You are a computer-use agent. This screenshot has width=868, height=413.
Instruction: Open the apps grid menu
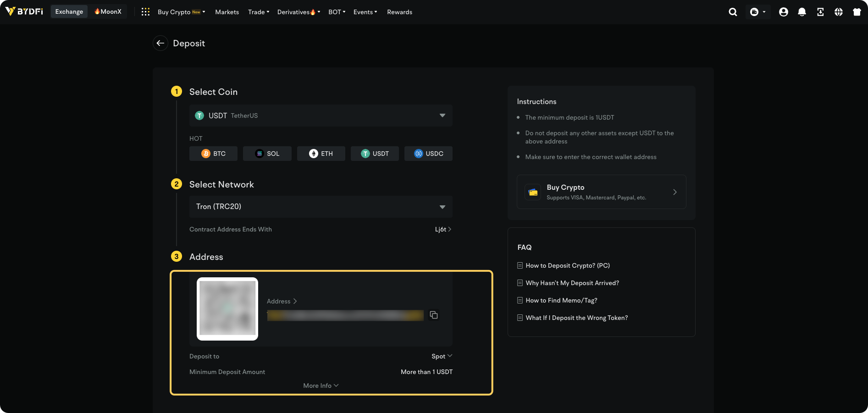coord(145,12)
